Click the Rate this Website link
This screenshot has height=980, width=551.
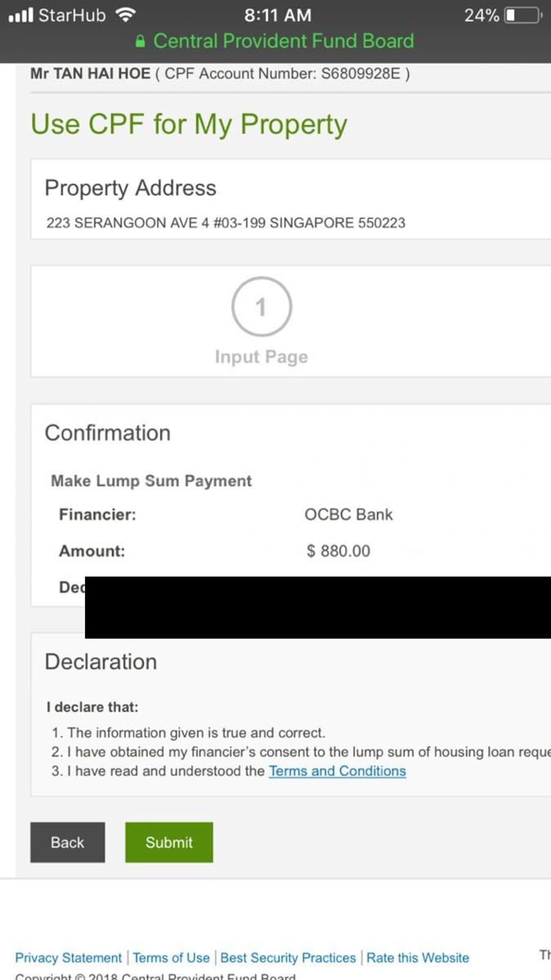pos(418,957)
